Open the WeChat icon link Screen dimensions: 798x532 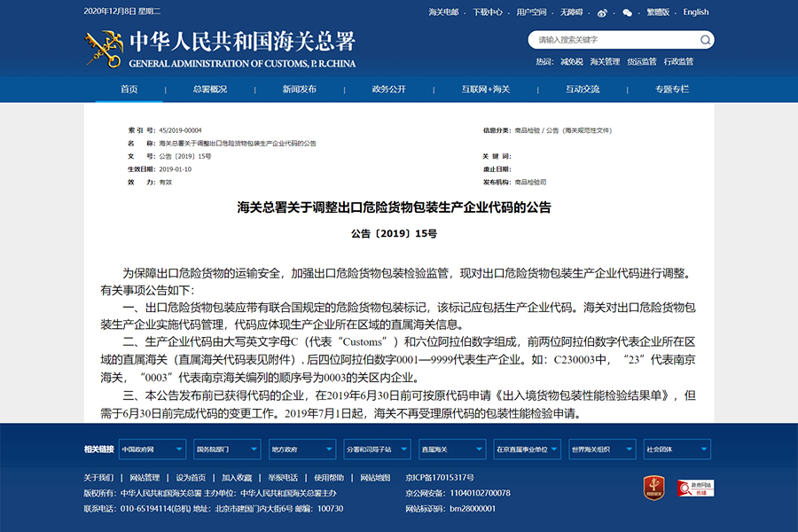click(x=628, y=12)
